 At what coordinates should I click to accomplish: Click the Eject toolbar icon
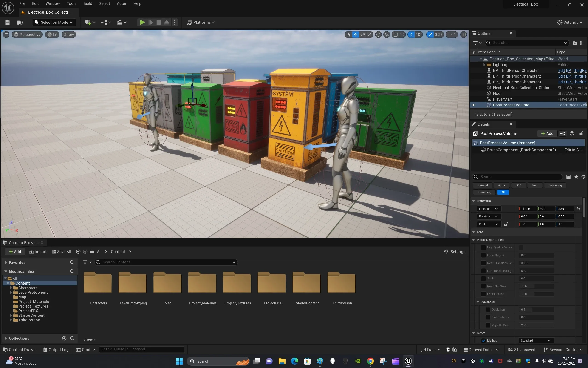pyautogui.click(x=167, y=22)
